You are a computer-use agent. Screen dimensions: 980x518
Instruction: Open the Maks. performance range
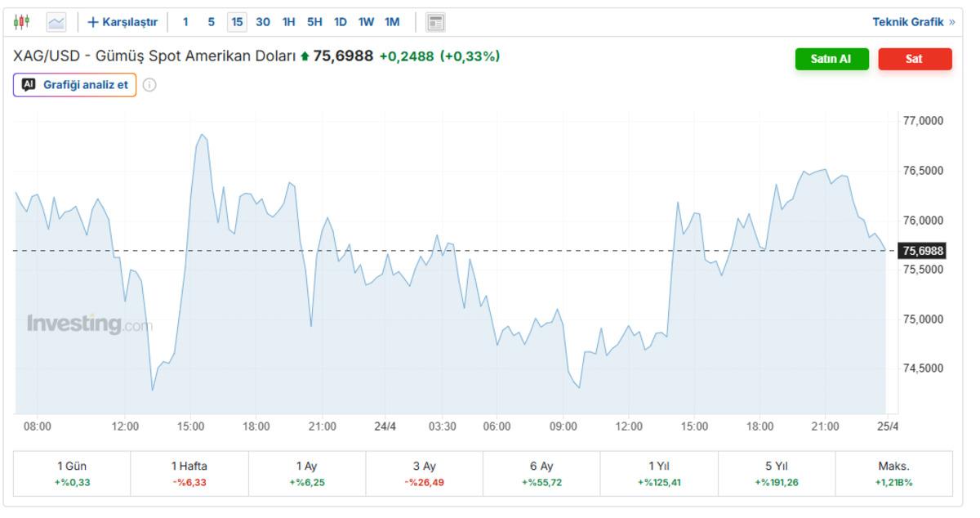click(893, 474)
